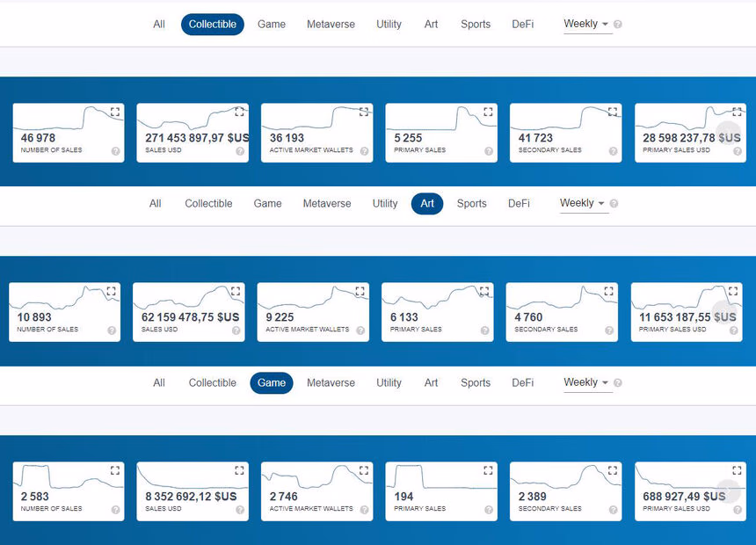Viewport: 756px width, 545px height.
Task: Click the highlighted Game category tab
Action: [272, 383]
